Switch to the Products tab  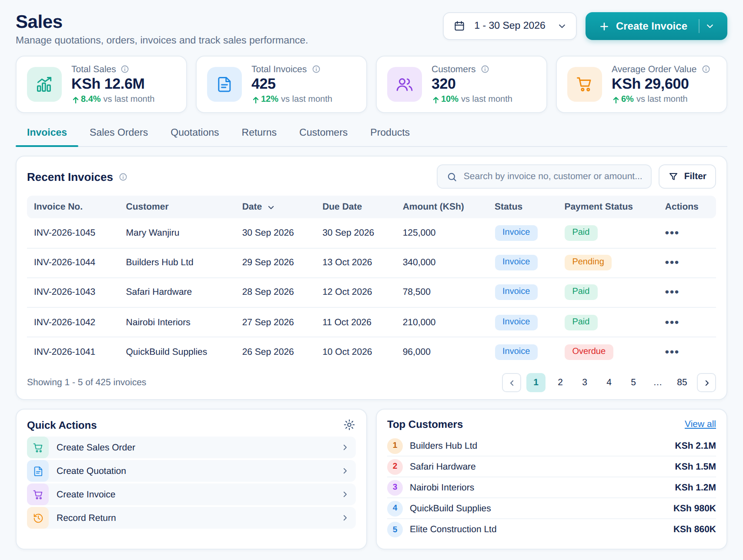click(390, 133)
